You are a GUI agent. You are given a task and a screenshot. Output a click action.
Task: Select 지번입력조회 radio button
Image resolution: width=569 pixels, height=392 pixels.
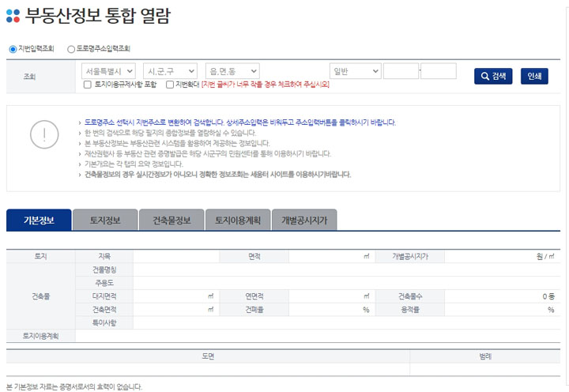(13, 49)
